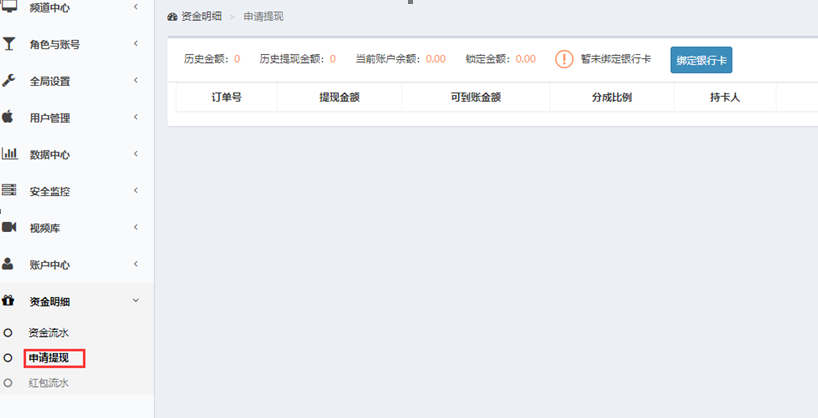Click the monitor icon beside 频道中心
Screen dimensions: 818x418
pos(9,6)
